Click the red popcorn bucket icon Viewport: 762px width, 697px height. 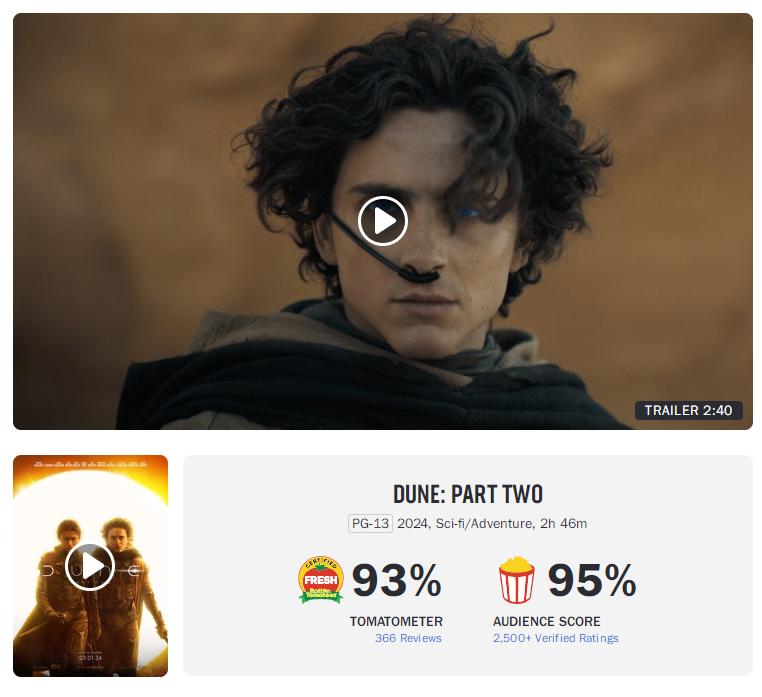517,580
